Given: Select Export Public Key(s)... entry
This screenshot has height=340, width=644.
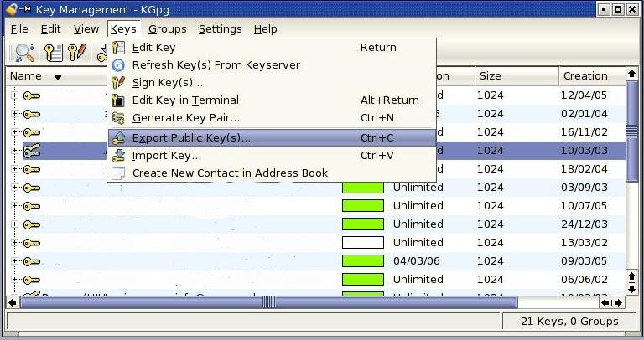Looking at the screenshot, I should coord(272,138).
